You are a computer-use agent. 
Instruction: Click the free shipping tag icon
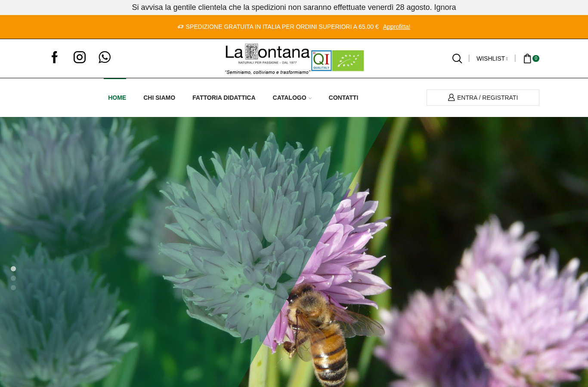point(181,27)
